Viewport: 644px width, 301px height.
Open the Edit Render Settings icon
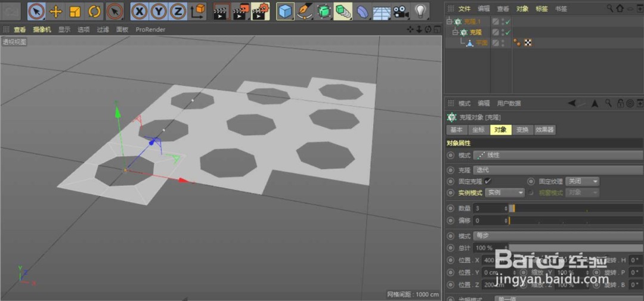pos(261,11)
